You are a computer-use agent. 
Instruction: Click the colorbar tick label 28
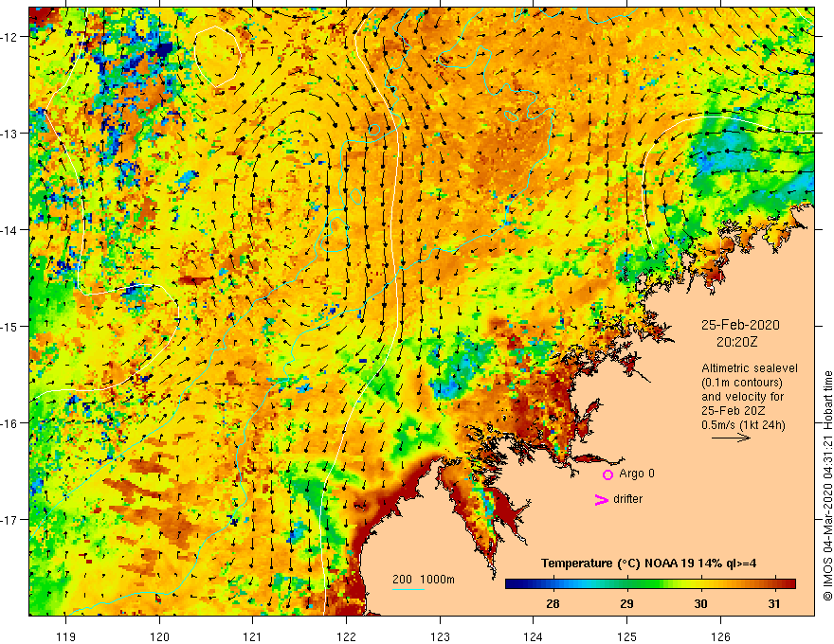pos(553,603)
